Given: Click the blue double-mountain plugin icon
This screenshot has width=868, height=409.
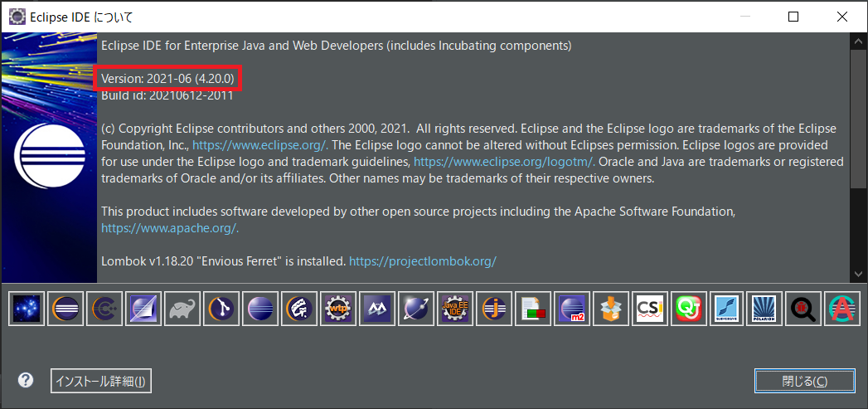Looking at the screenshot, I should point(377,308).
